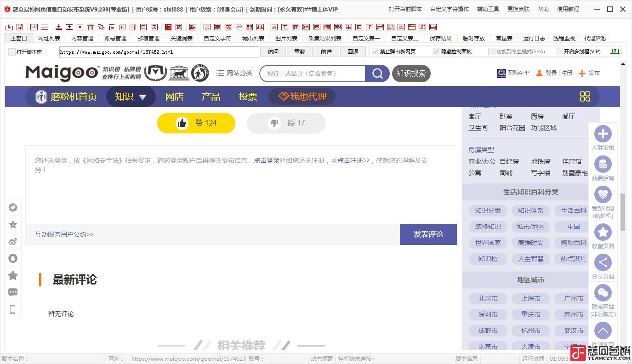Switch to the 代理IP池 tab

coord(595,39)
